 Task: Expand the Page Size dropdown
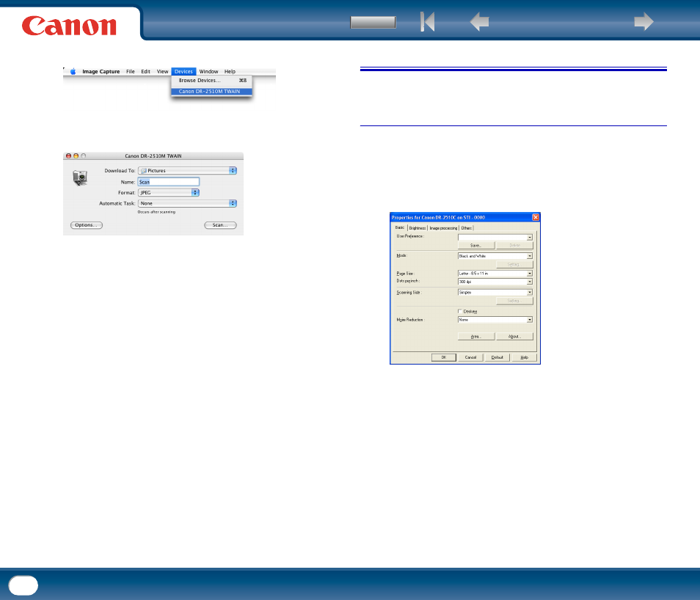point(495,273)
